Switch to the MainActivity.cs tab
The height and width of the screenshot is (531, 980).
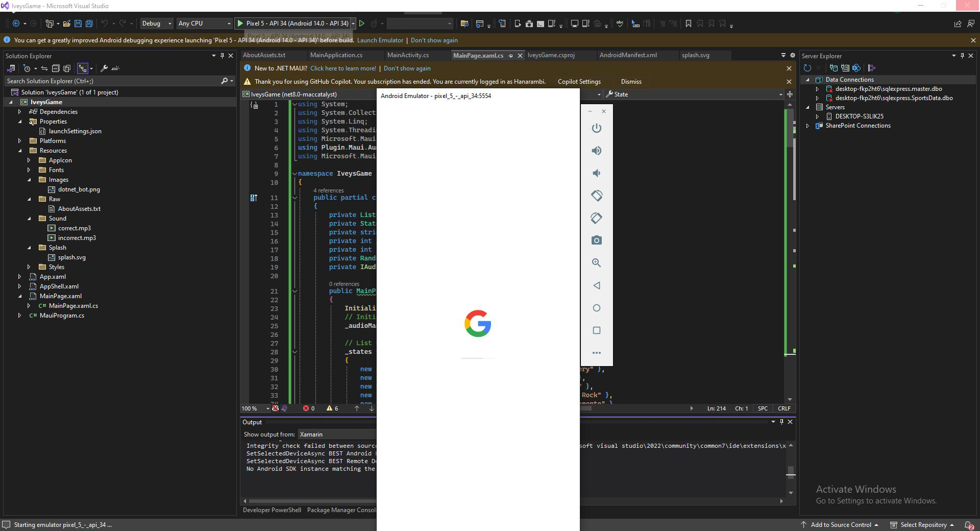coord(407,55)
